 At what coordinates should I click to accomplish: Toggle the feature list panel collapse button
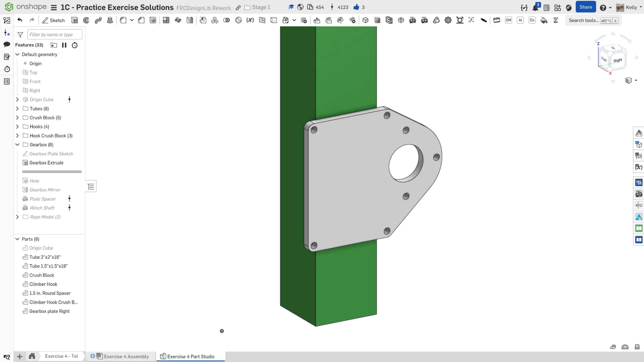click(91, 186)
